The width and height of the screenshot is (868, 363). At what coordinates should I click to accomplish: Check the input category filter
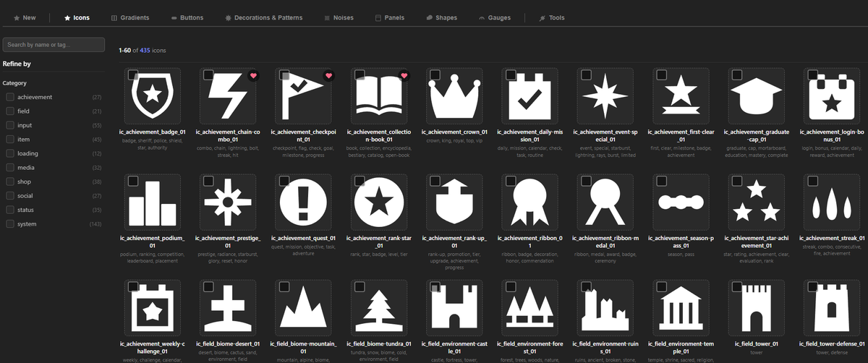(x=10, y=125)
